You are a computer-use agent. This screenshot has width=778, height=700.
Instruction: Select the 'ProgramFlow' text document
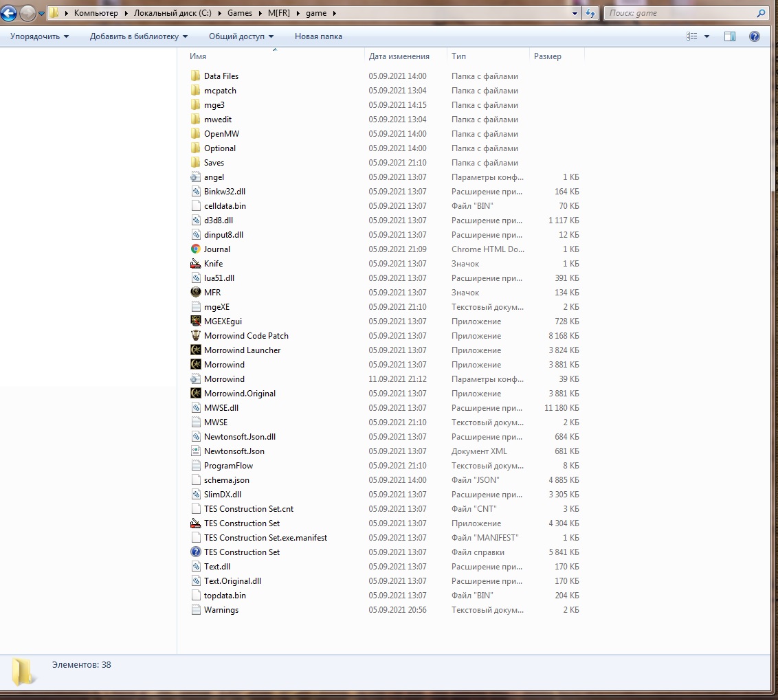[228, 465]
